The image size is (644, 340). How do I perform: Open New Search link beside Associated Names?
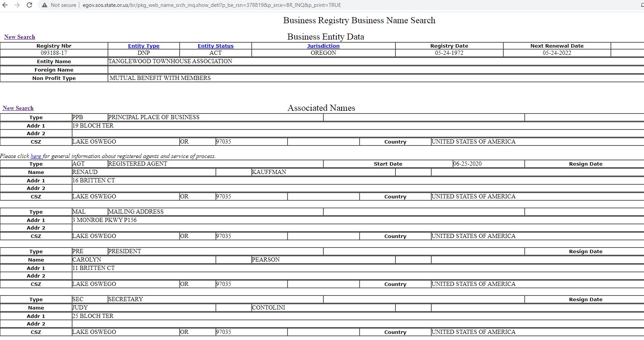(18, 108)
